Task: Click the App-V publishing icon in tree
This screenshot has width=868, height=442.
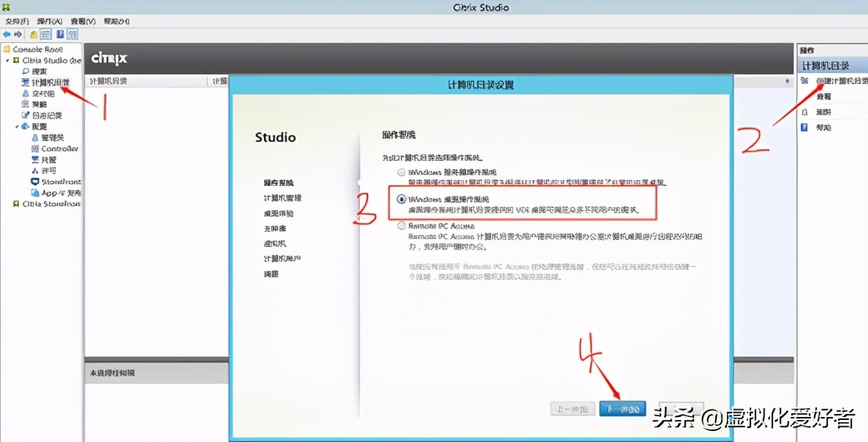Action: (x=35, y=193)
